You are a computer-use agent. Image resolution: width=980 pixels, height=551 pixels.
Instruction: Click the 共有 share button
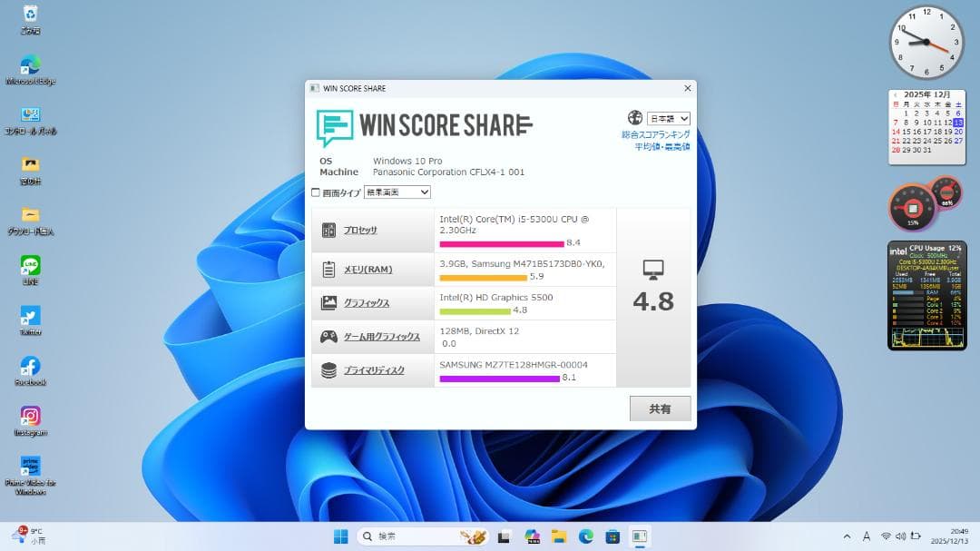pyautogui.click(x=660, y=408)
